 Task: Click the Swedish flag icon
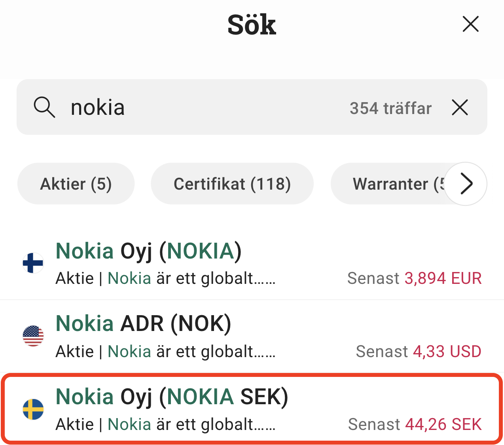(33, 409)
